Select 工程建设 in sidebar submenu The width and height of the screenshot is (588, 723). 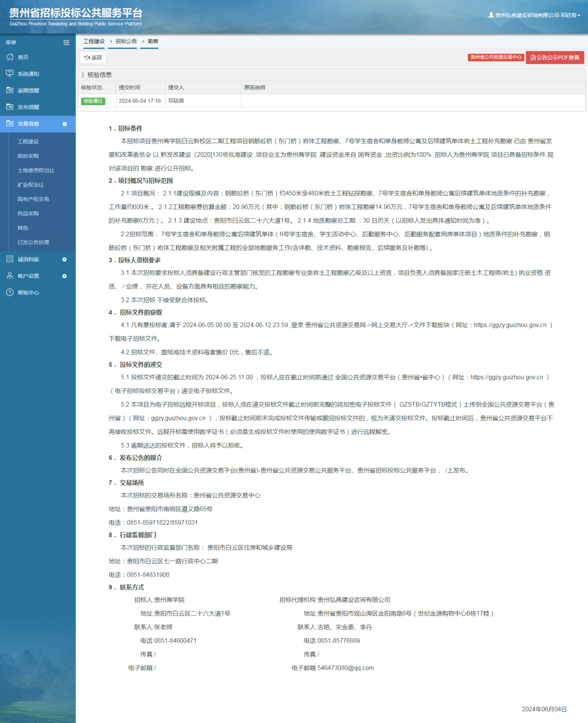28,142
